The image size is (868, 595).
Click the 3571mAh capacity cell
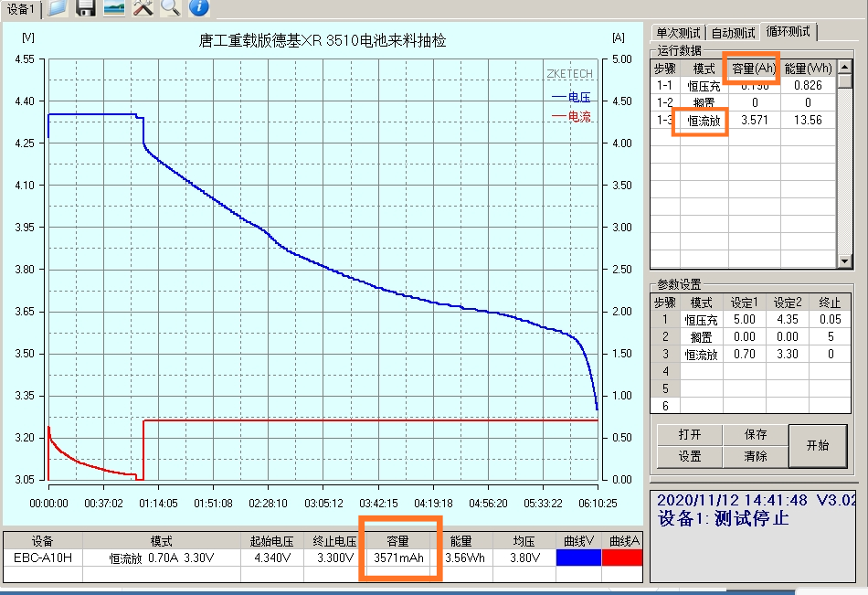(398, 558)
